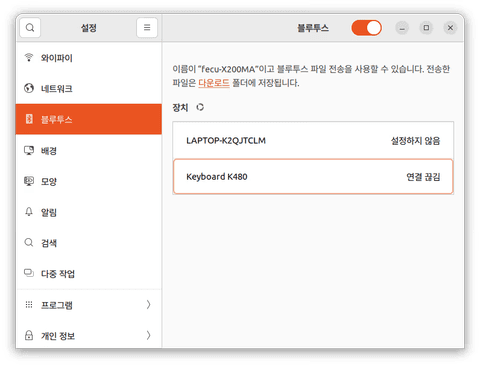Click the Bluetooth icon in sidebar

[x=29, y=119]
